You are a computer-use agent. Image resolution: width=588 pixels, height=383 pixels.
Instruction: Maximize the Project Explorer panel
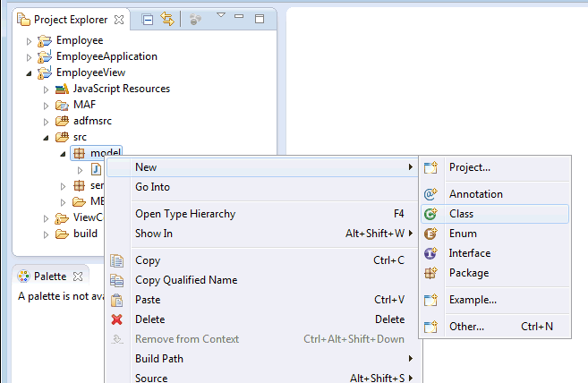click(260, 19)
